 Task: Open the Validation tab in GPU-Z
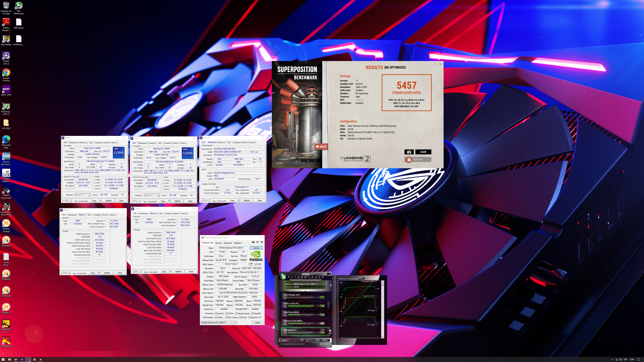tap(237, 243)
